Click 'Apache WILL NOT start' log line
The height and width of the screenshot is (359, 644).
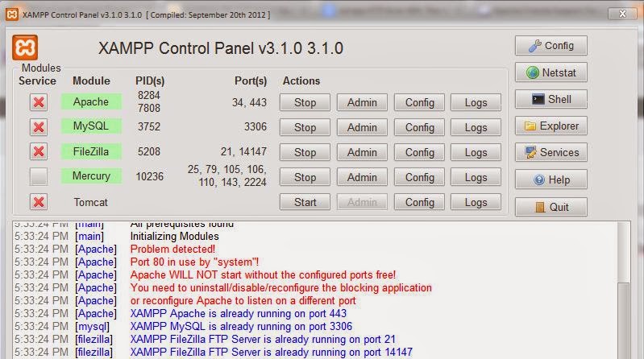263,274
